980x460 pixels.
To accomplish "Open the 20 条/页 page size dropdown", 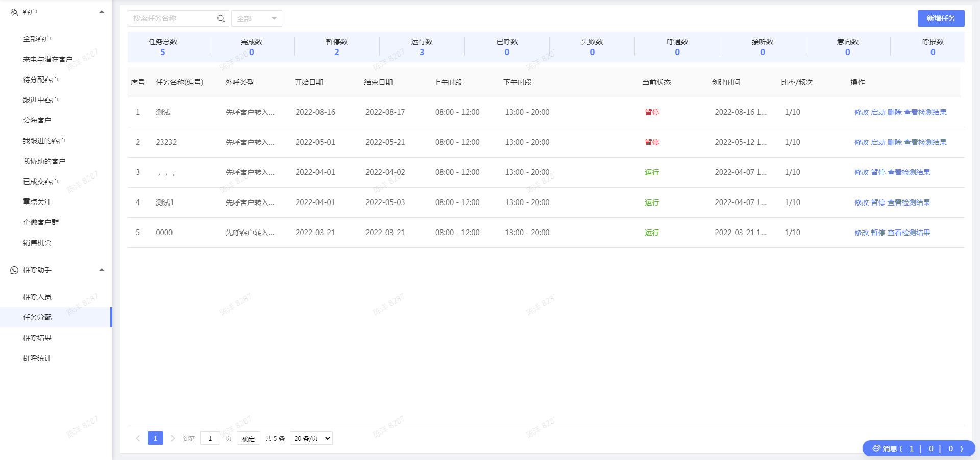I will coord(311,438).
